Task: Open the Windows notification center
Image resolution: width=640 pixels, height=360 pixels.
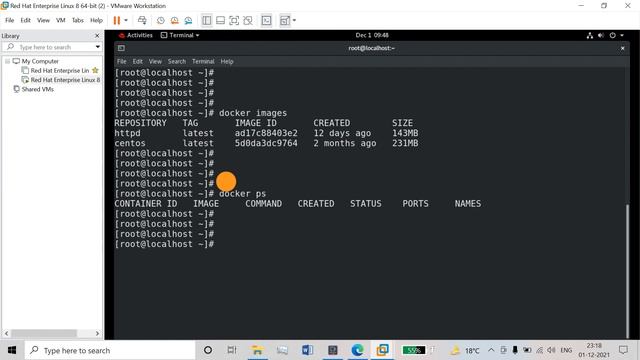Action: point(623,350)
